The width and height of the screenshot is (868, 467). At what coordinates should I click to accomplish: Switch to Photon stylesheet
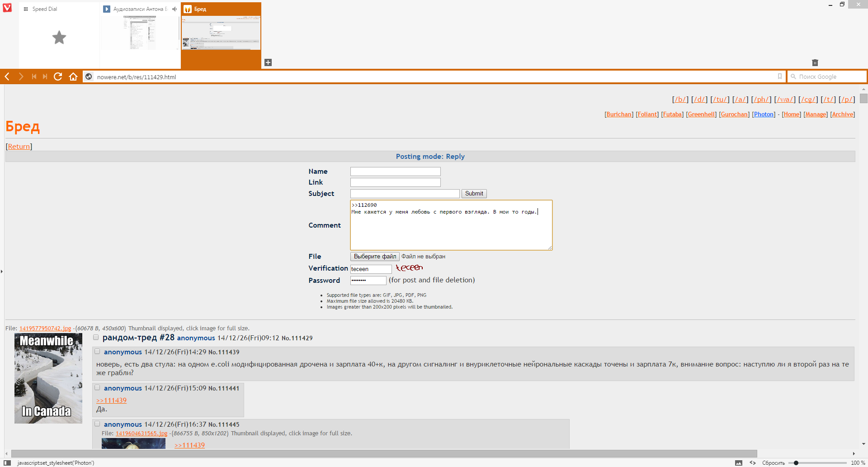coord(764,114)
